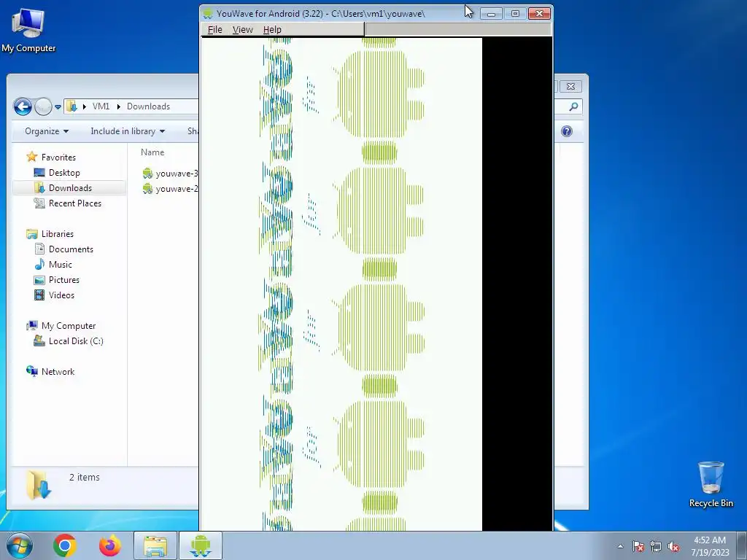The width and height of the screenshot is (747, 560).
Task: Select Libraries in navigation pane
Action: tap(57, 234)
